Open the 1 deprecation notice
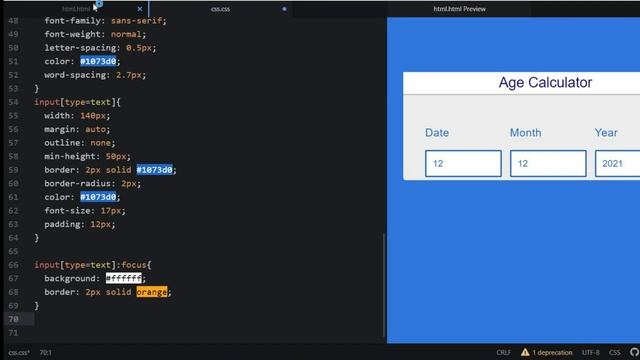Viewport: 640px width, 360px height. [552, 353]
